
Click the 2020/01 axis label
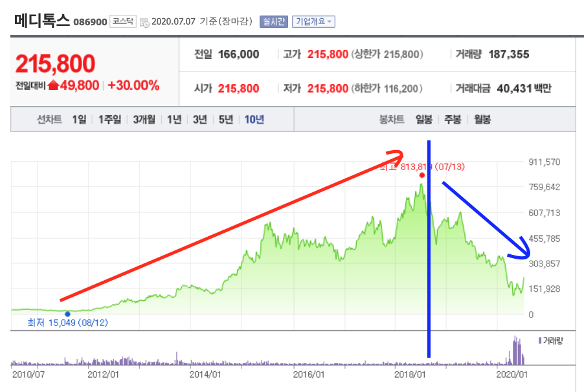(511, 374)
